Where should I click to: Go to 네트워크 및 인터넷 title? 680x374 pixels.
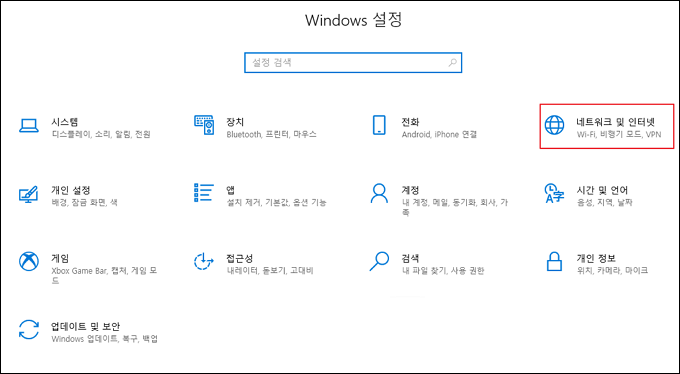pos(615,121)
